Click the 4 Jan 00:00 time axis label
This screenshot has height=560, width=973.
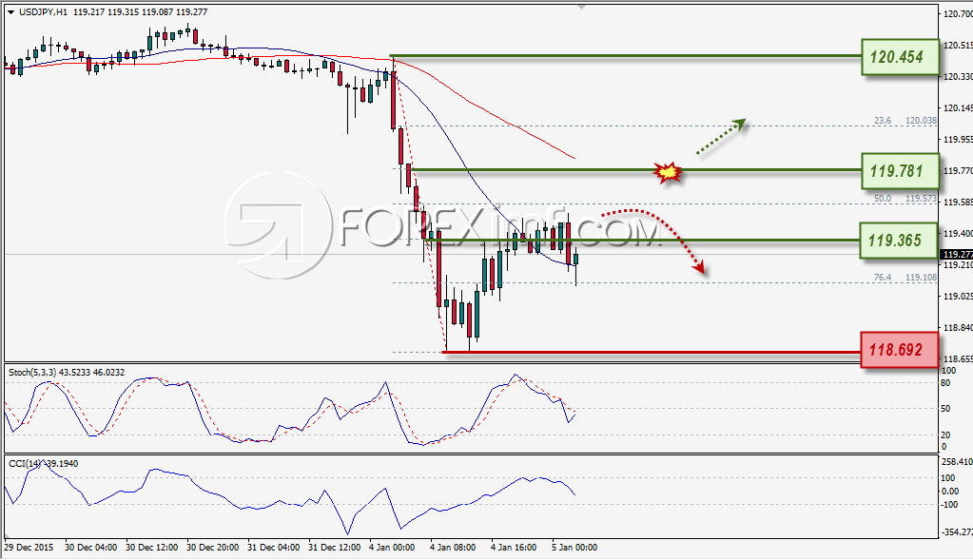click(x=392, y=548)
